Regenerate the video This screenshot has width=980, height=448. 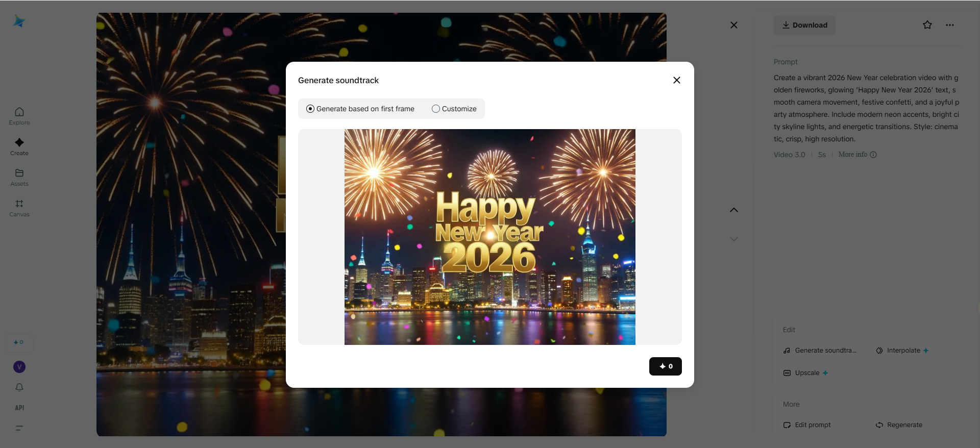899,425
